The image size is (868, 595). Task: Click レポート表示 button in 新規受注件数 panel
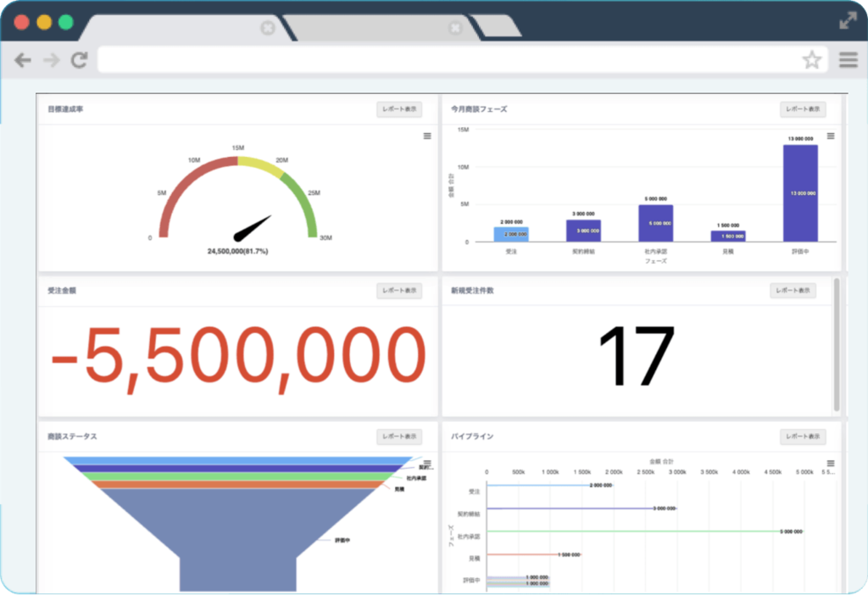(x=793, y=291)
